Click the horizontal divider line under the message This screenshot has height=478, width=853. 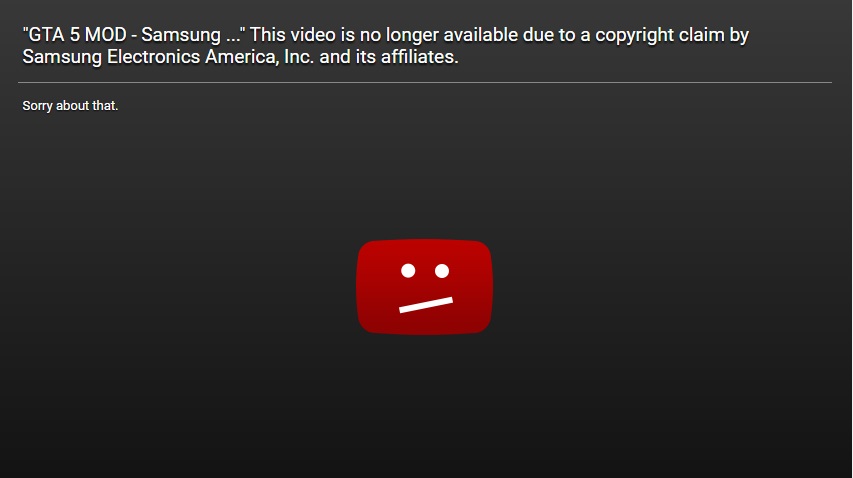pos(425,83)
